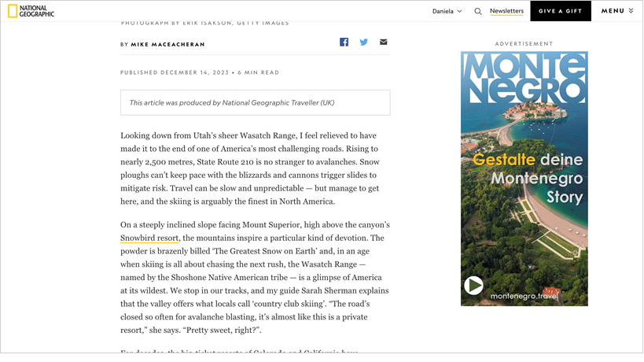Image resolution: width=644 pixels, height=362 pixels.
Task: Share the article on Facebook
Action: pyautogui.click(x=344, y=42)
